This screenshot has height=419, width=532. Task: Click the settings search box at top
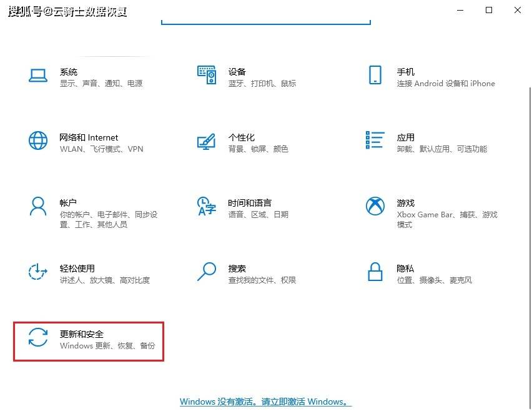(265, 22)
